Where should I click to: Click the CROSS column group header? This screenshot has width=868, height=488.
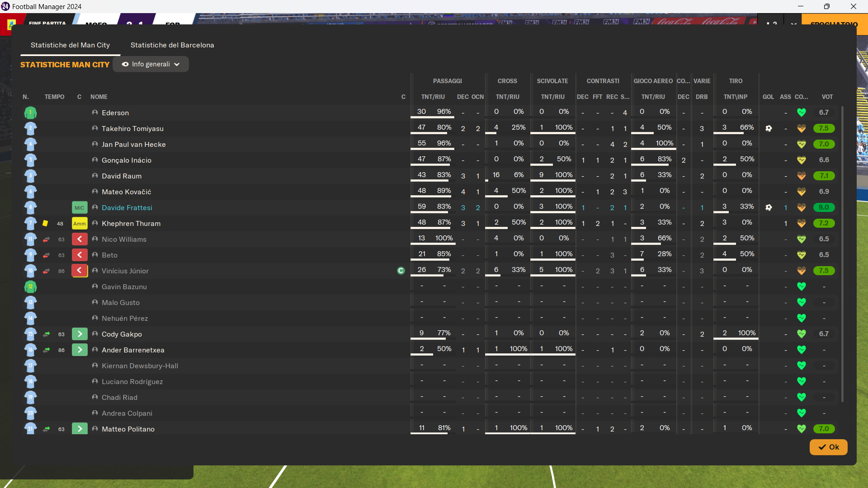click(507, 81)
